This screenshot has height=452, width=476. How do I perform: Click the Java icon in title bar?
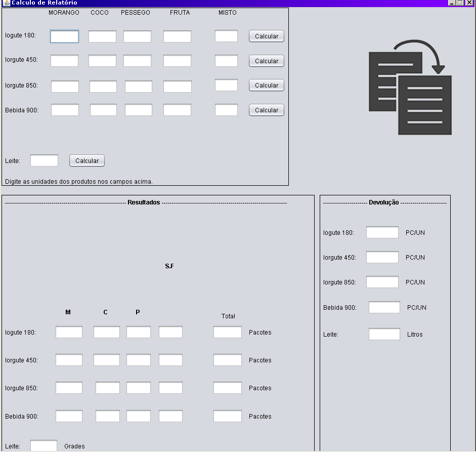7,3
